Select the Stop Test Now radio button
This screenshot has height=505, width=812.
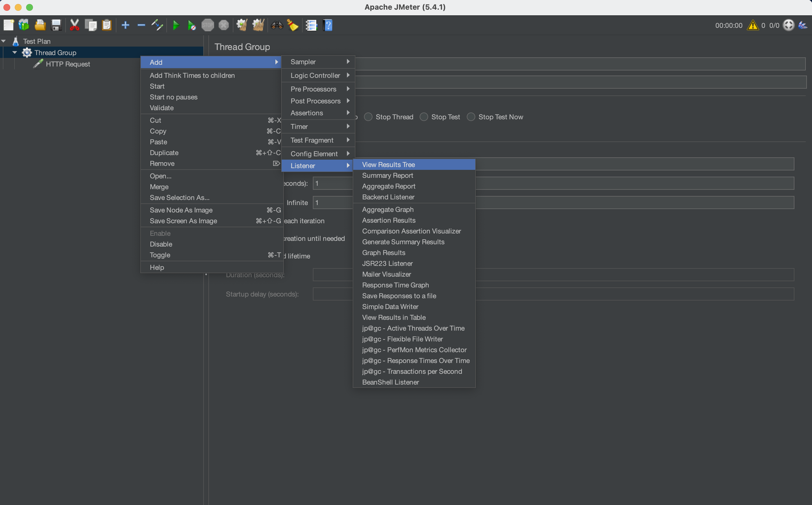click(471, 117)
